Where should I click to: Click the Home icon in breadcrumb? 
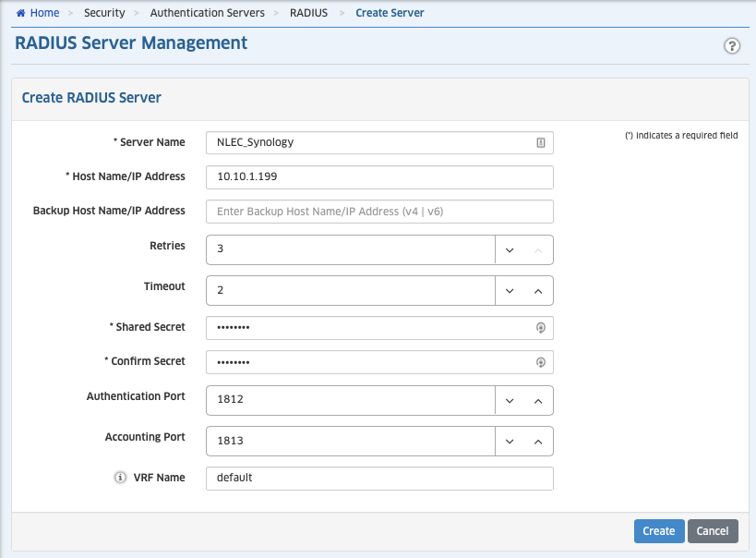pos(20,13)
